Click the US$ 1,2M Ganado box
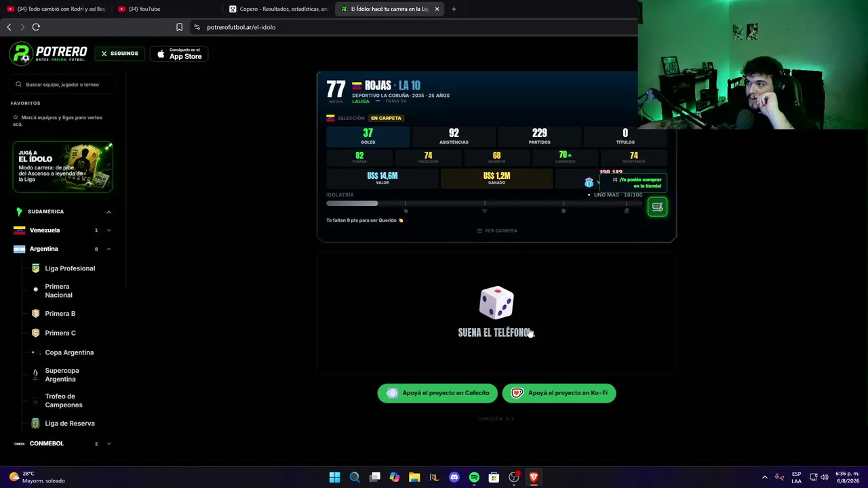Viewport: 868px width, 488px height. click(496, 178)
